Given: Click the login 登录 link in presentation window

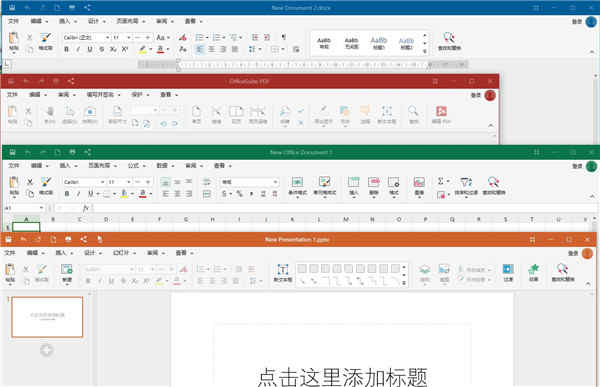Looking at the screenshot, I should tap(573, 253).
